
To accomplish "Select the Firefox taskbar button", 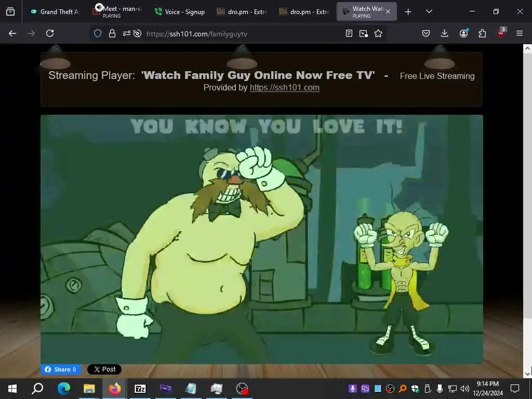I will click(x=115, y=389).
